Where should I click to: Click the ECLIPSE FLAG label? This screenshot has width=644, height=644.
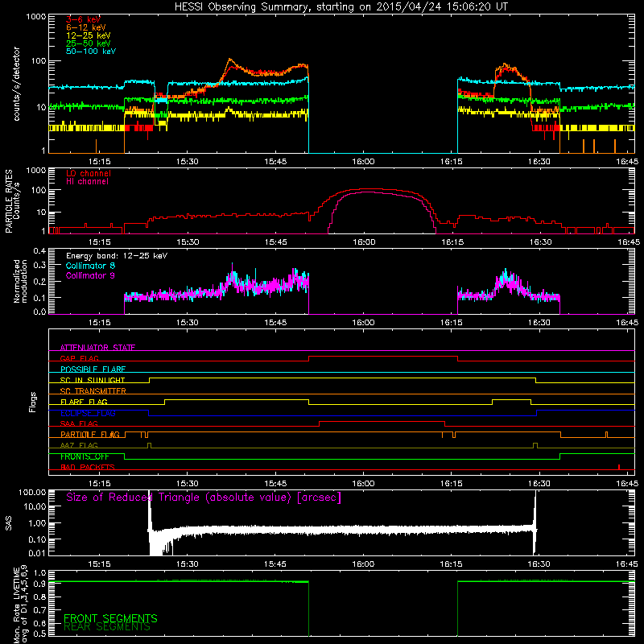pyautogui.click(x=88, y=413)
